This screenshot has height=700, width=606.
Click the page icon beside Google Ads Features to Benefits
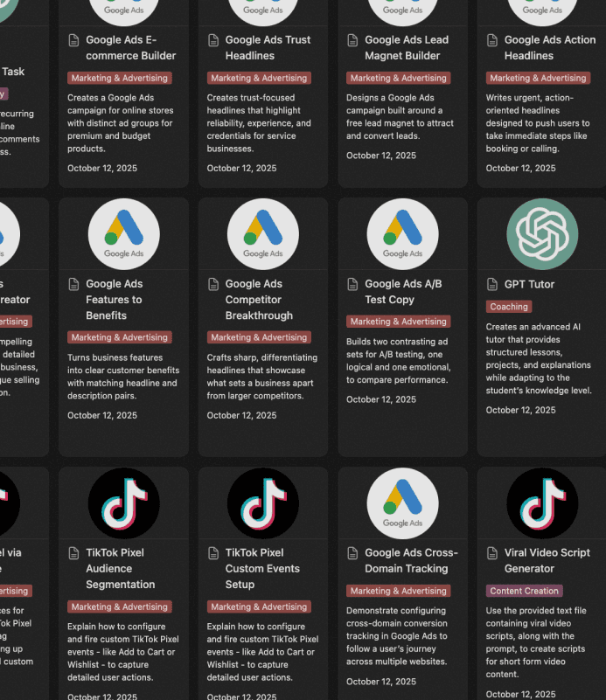tap(73, 284)
